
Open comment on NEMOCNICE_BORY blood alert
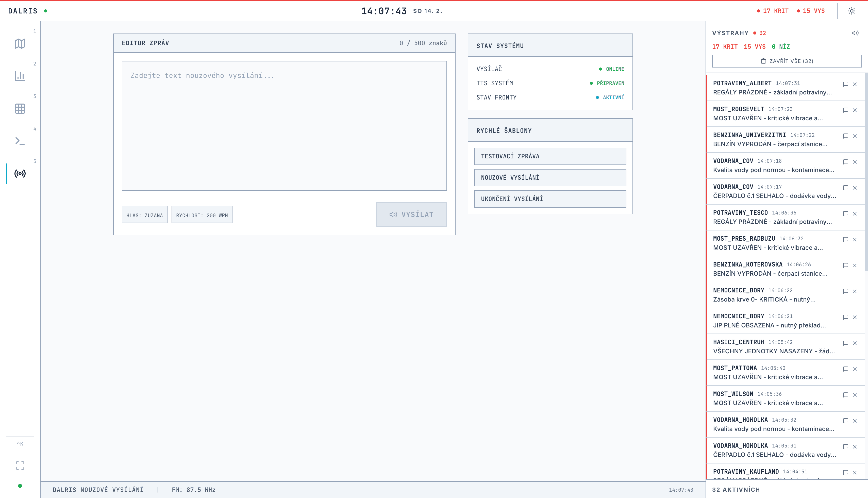point(845,291)
